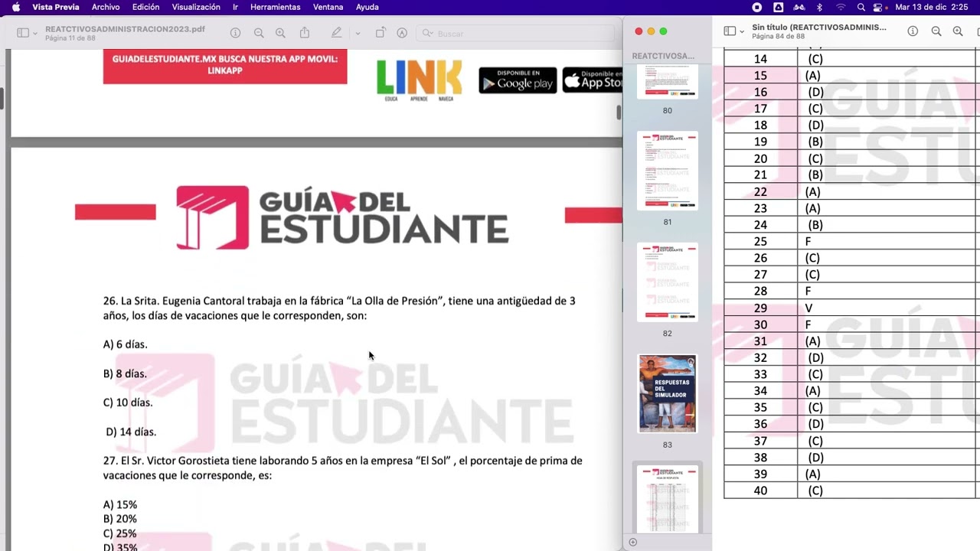980x551 pixels.
Task: Click the question 27 text paragraph
Action: [342, 468]
